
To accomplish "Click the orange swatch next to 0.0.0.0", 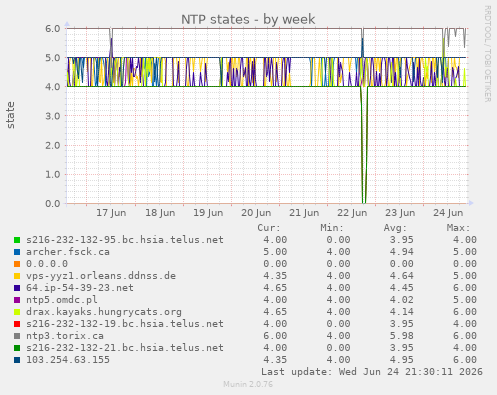I will (x=17, y=264).
